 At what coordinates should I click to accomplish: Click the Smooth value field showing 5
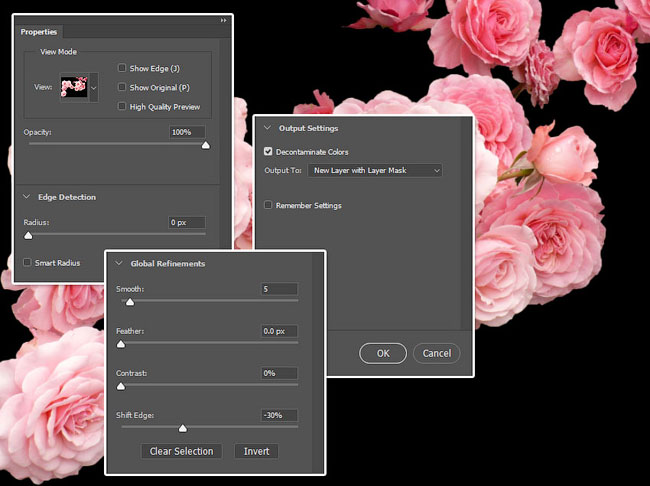pos(279,289)
